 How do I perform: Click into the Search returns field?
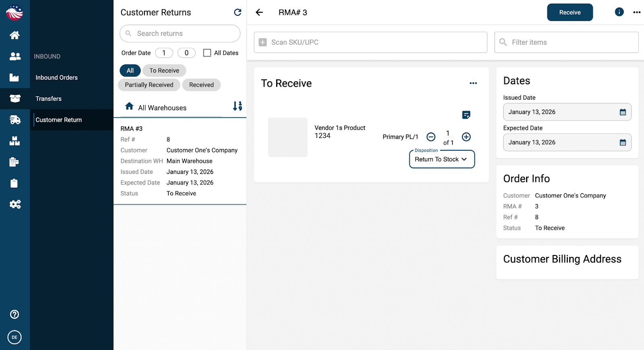coord(180,33)
